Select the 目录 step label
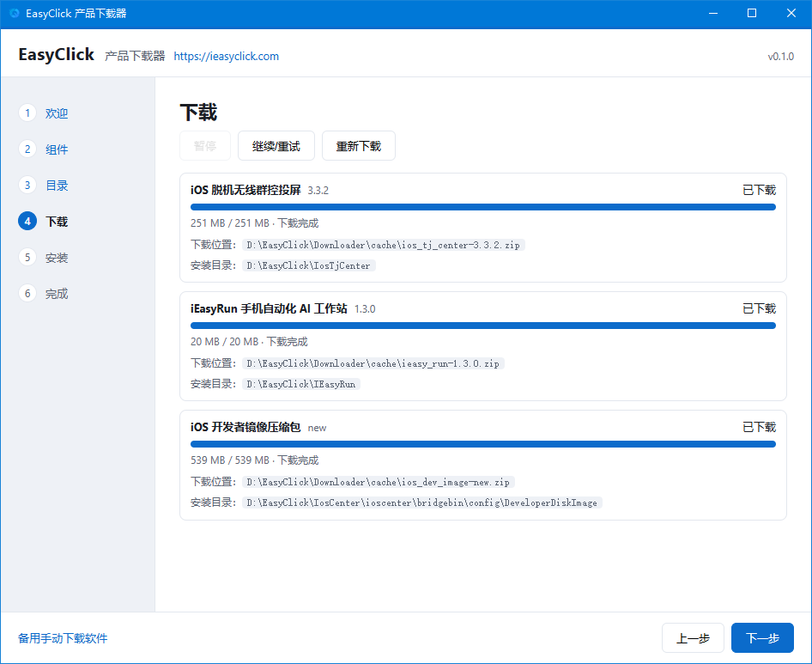The height and width of the screenshot is (664, 812). click(x=57, y=186)
